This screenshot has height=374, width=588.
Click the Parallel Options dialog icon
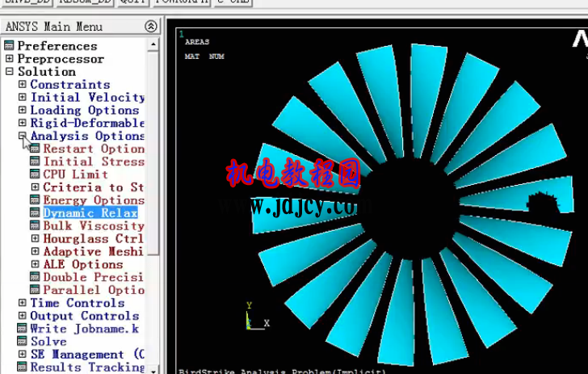pos(35,290)
